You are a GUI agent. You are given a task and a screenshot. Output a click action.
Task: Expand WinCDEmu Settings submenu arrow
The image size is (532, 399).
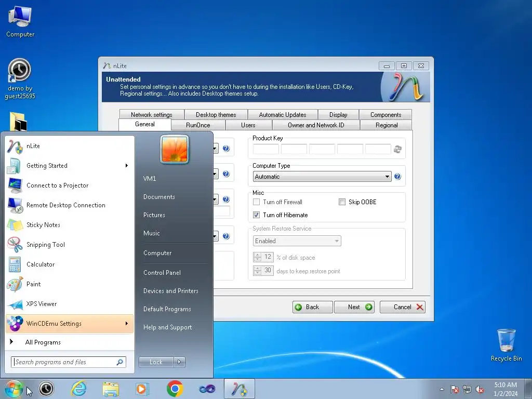click(127, 323)
